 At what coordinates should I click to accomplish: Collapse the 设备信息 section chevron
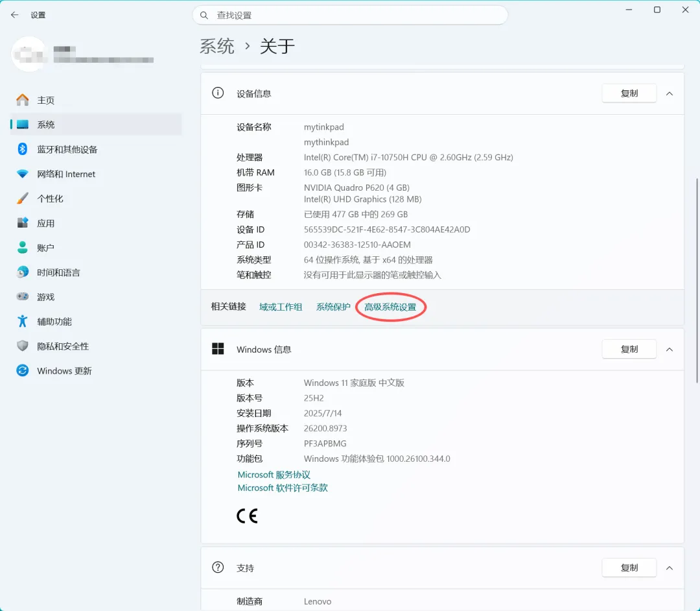click(x=669, y=93)
